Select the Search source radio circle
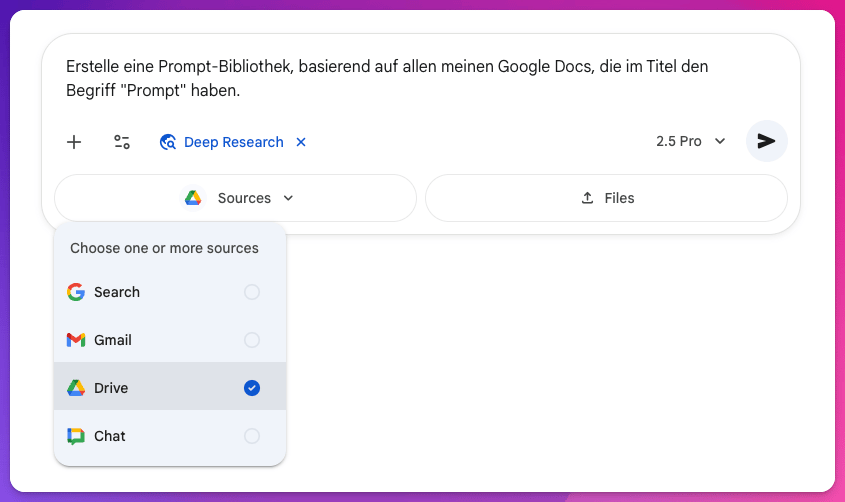Viewport: 845px width, 502px height. click(x=252, y=292)
